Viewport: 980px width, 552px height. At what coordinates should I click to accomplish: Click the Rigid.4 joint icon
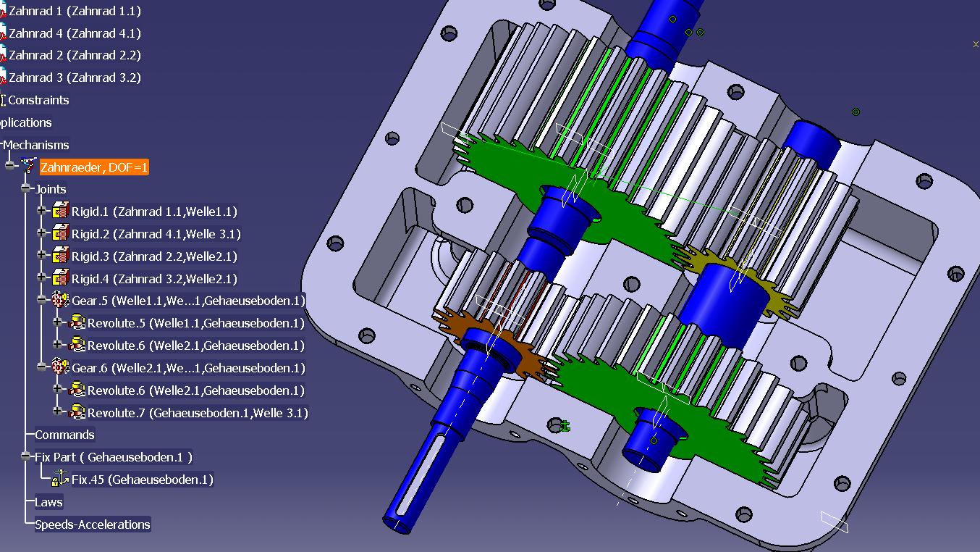point(60,278)
